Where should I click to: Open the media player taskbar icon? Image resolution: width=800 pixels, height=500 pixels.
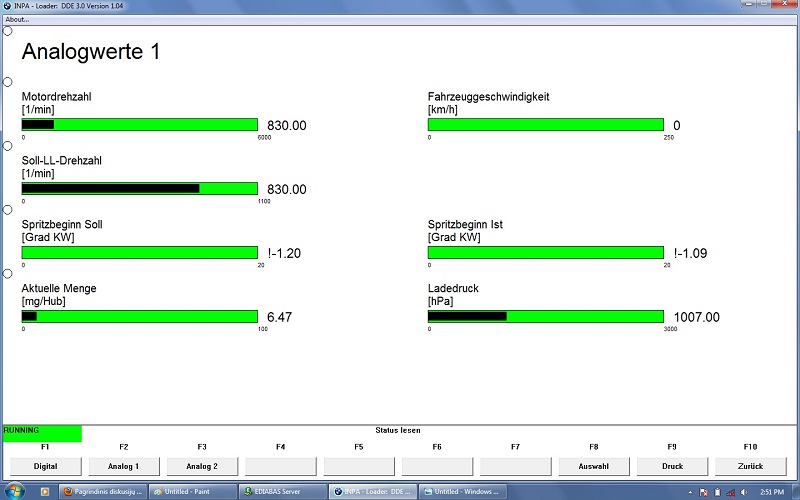44,491
